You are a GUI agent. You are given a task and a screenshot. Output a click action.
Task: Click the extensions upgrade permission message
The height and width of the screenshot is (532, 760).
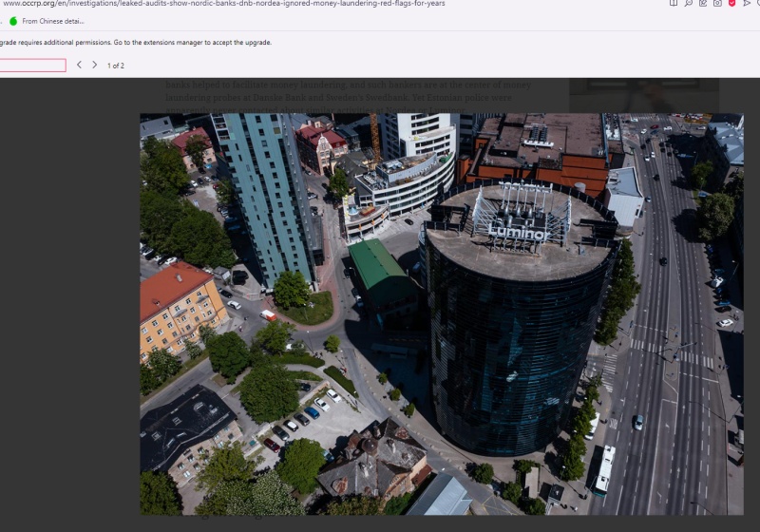pyautogui.click(x=135, y=42)
